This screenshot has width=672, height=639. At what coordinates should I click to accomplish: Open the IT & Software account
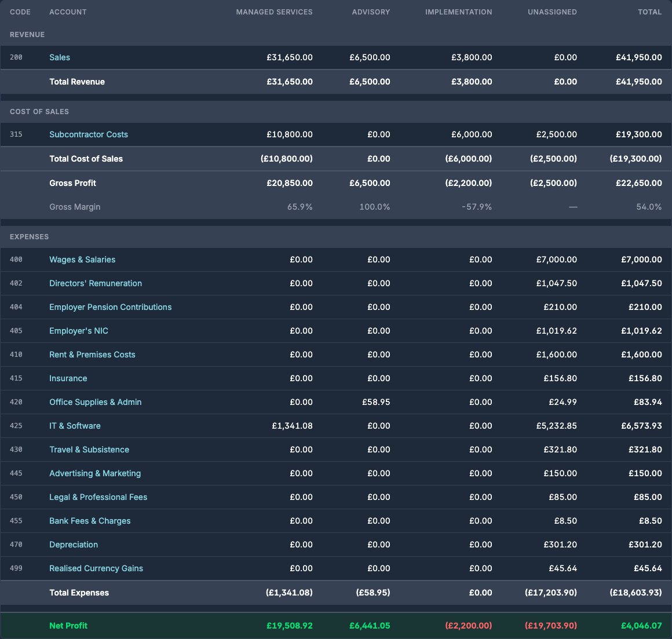click(x=75, y=426)
